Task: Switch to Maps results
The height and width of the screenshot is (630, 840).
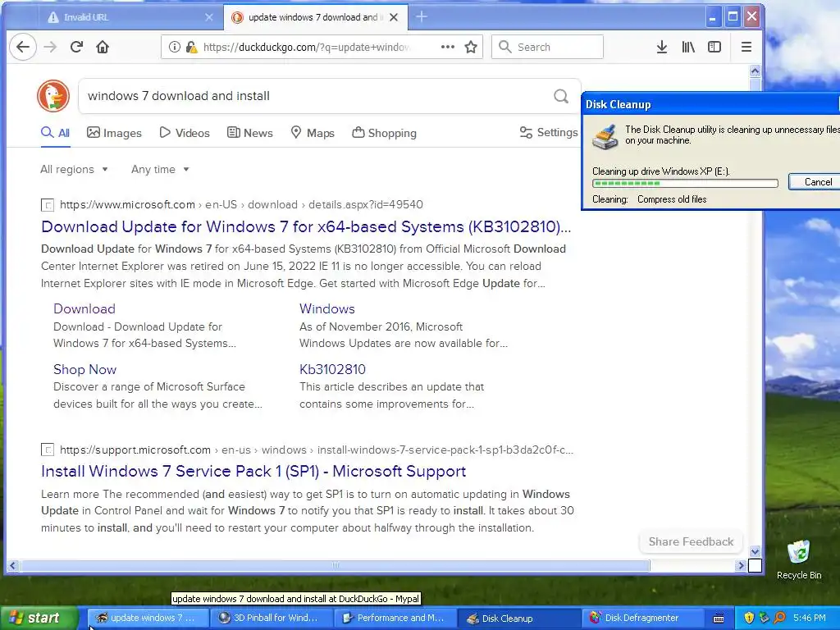Action: 313,133
